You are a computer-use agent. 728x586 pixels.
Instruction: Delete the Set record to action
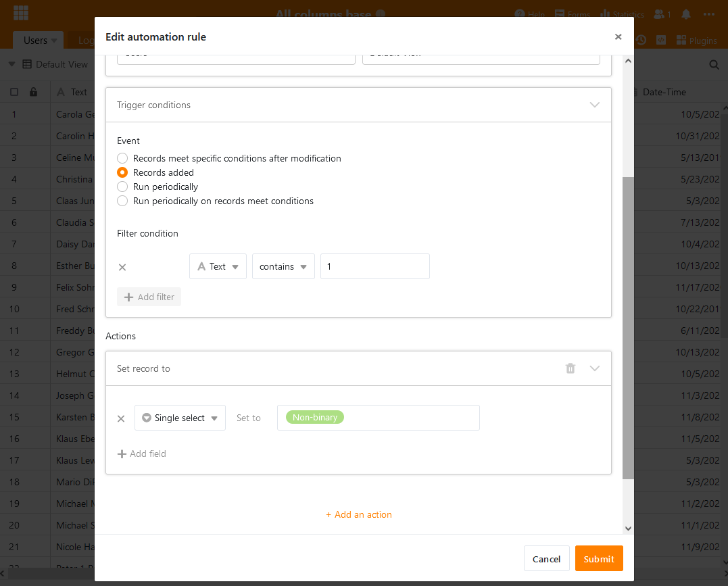pos(571,368)
